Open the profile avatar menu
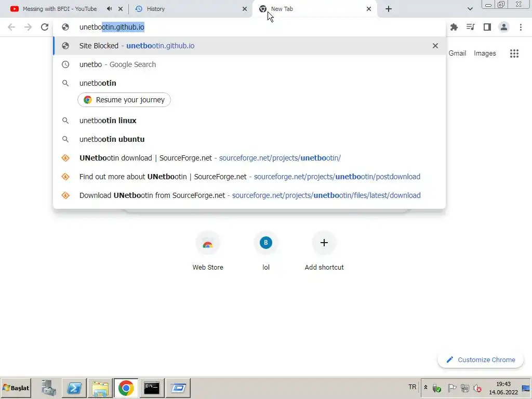The image size is (532, 399). pos(504,27)
